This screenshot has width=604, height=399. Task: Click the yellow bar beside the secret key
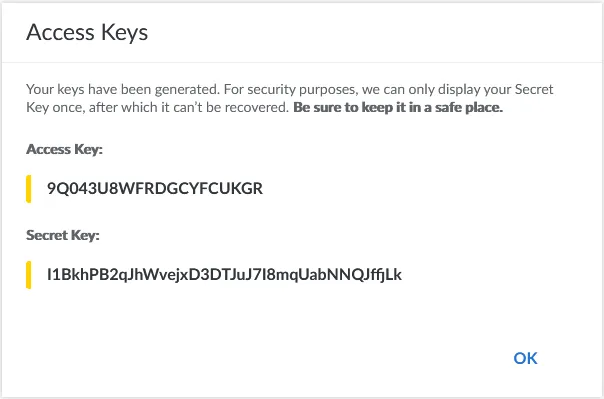29,275
